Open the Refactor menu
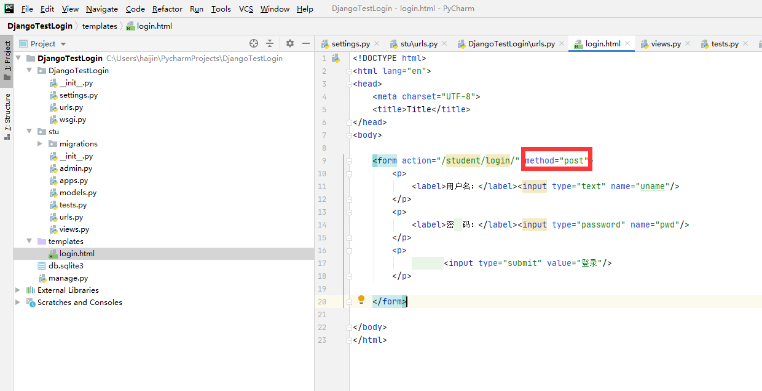Image resolution: width=762 pixels, height=391 pixels. tap(167, 9)
